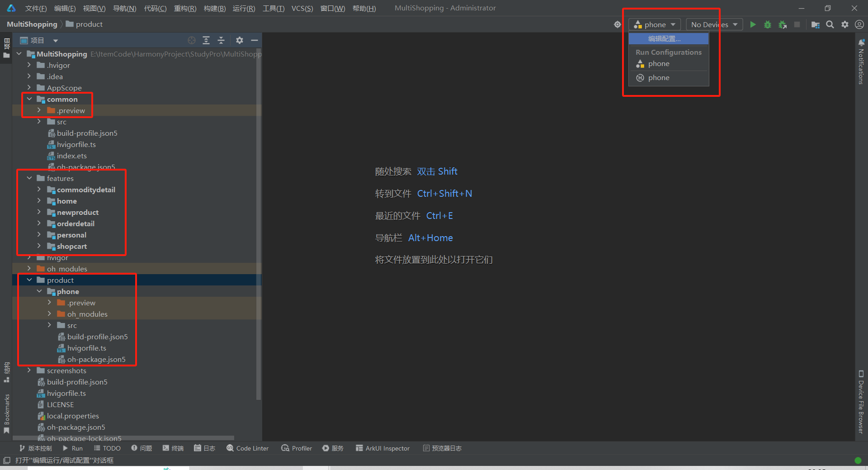This screenshot has width=868, height=470.
Task: Click the user account icon
Action: [x=859, y=24]
